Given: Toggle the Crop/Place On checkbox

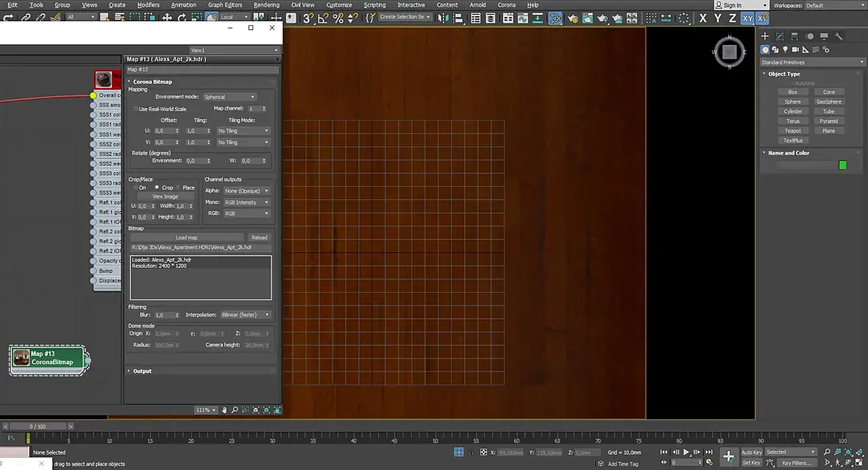Looking at the screenshot, I should 135,188.
